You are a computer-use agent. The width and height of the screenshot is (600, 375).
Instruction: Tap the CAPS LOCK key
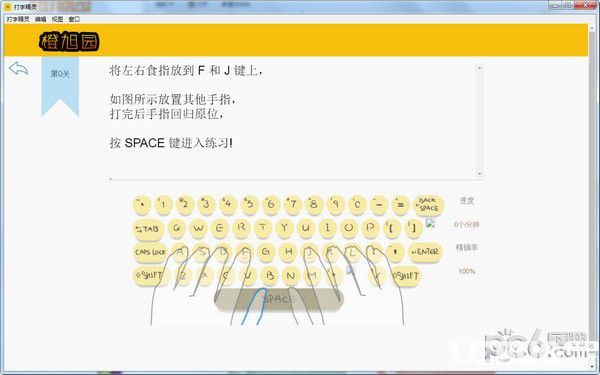click(x=150, y=252)
